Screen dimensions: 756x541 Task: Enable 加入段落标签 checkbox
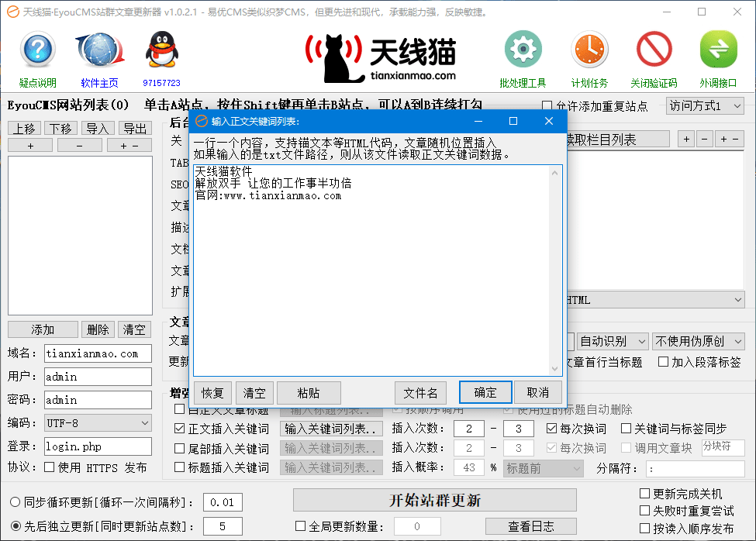pos(664,361)
